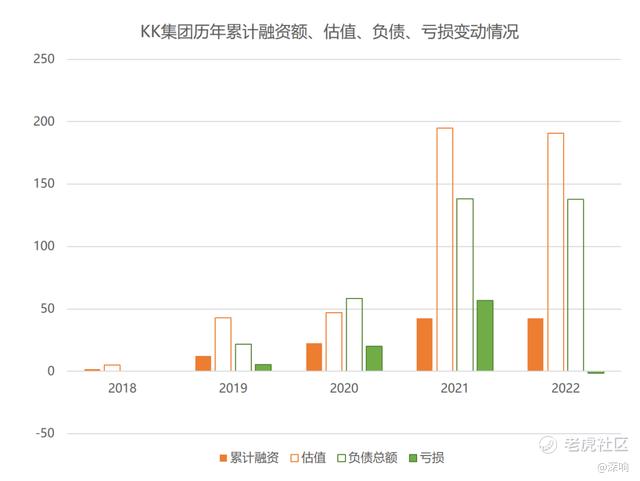The height and width of the screenshot is (481, 640).
Task: Click the 负债总额 legend label
Action: click(373, 458)
